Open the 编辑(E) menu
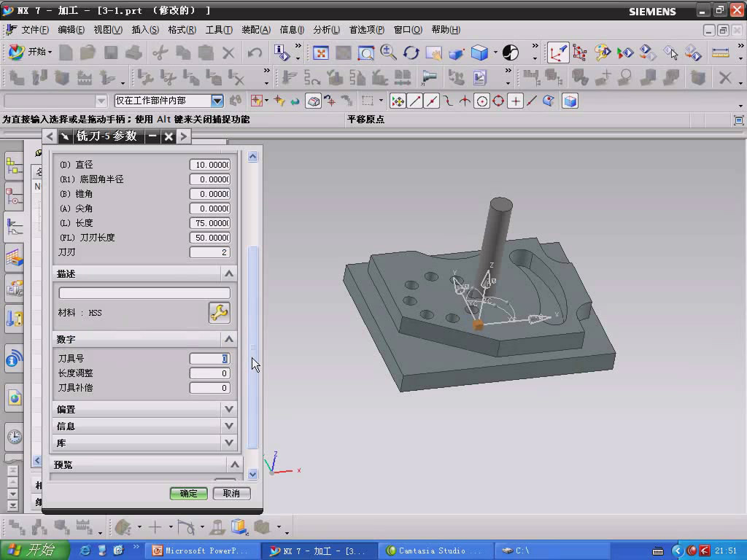Image resolution: width=747 pixels, height=560 pixels. 71,30
